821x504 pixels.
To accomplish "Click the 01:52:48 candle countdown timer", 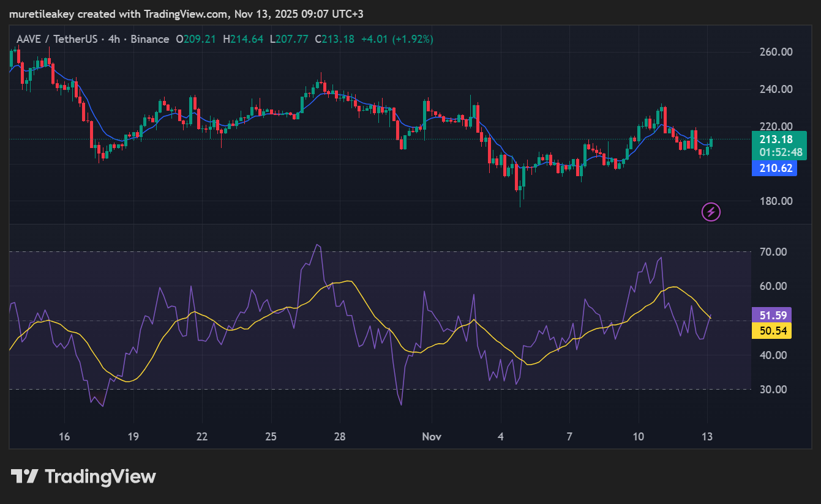I will click(x=774, y=152).
